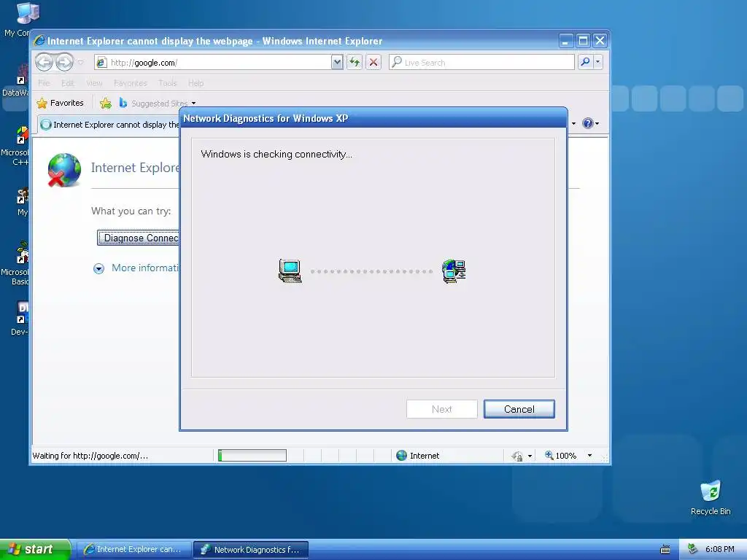747x560 pixels.
Task: Switch to Internet Explorer taskbar button
Action: pyautogui.click(x=134, y=550)
